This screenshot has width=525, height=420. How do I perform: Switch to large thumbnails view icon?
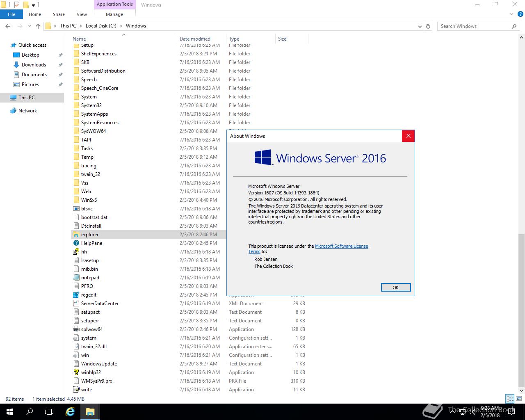(x=518, y=399)
